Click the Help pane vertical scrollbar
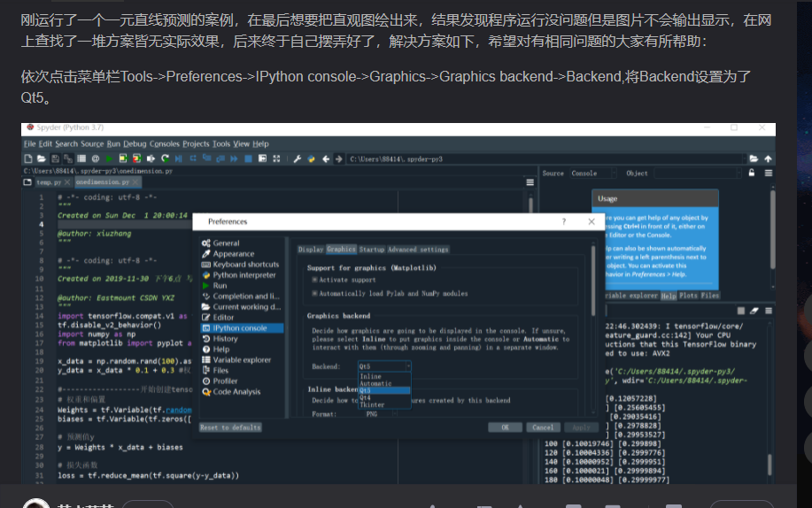Image resolution: width=812 pixels, height=508 pixels. 772,230
